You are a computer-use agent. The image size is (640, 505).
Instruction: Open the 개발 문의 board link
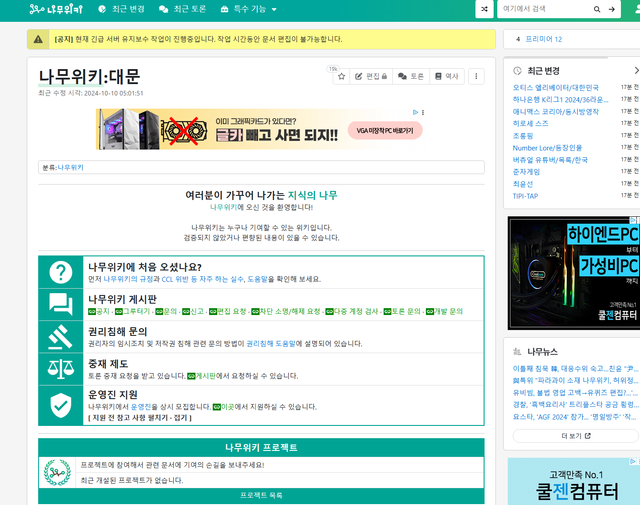(x=444, y=311)
